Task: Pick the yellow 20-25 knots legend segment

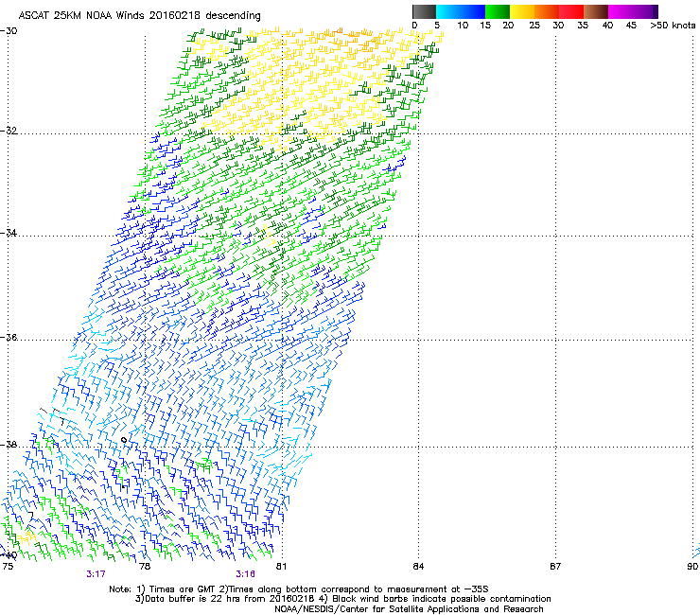Action: pyautogui.click(x=522, y=11)
